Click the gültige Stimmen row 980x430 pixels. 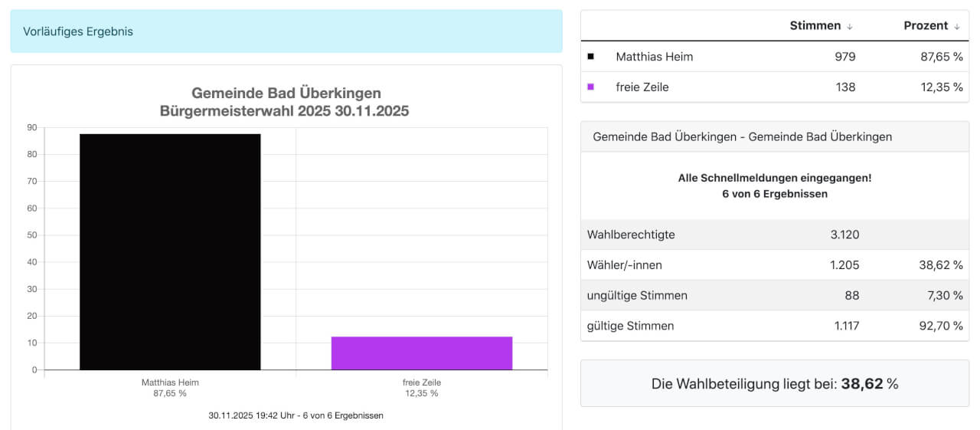[x=774, y=326]
